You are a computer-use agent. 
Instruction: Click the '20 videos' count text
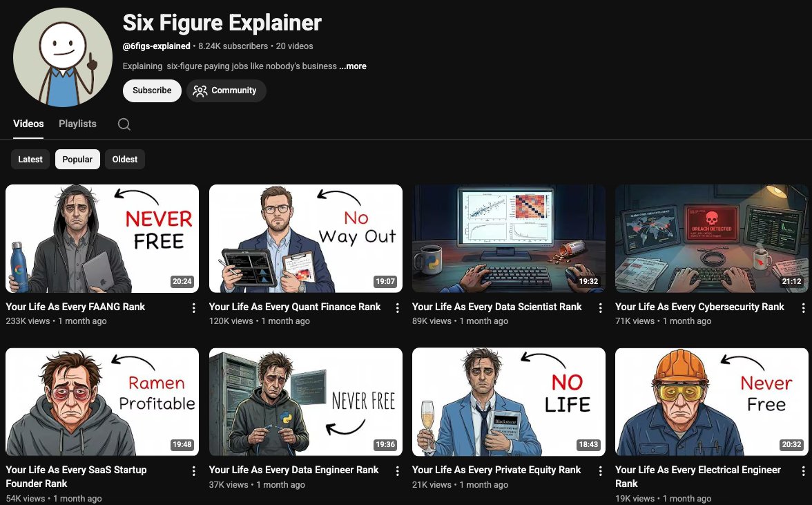[x=294, y=46]
